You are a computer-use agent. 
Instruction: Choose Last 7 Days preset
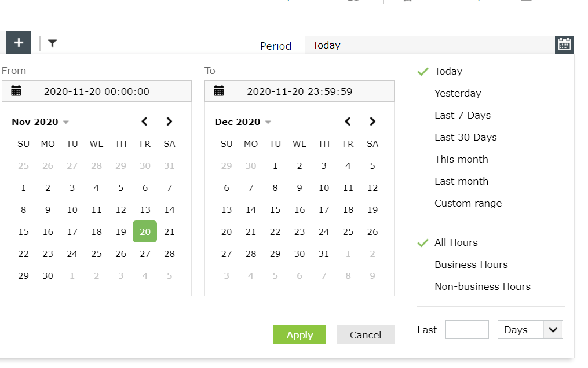coord(462,115)
